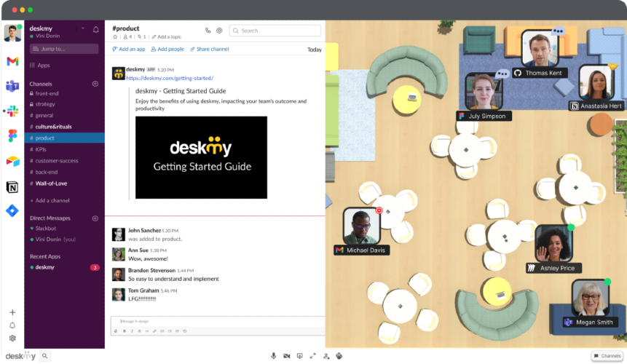
Task: Select the front-end channel
Action: [x=47, y=93]
